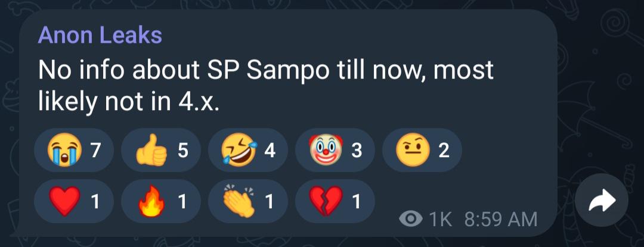Click the count 5 beside thumbs up
This screenshot has width=644, height=247.
(183, 151)
